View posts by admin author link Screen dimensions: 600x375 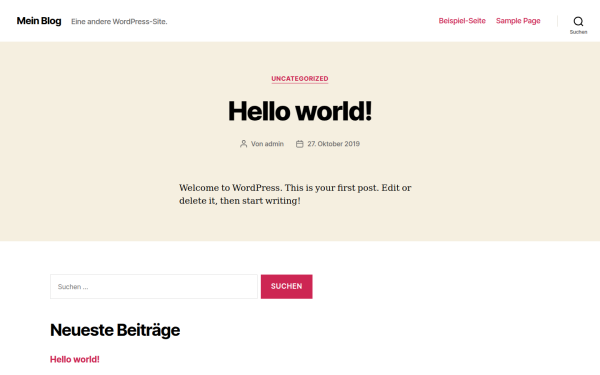click(x=274, y=144)
